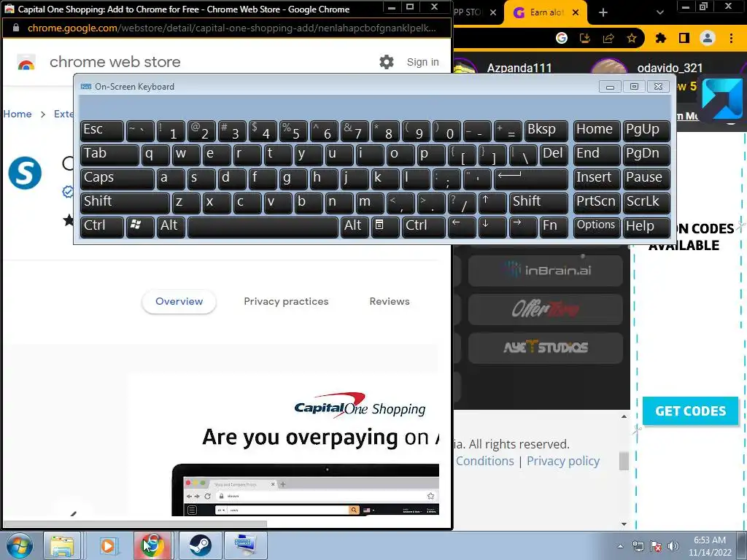
Task: Tap the context menu key on keyboard
Action: point(385,227)
